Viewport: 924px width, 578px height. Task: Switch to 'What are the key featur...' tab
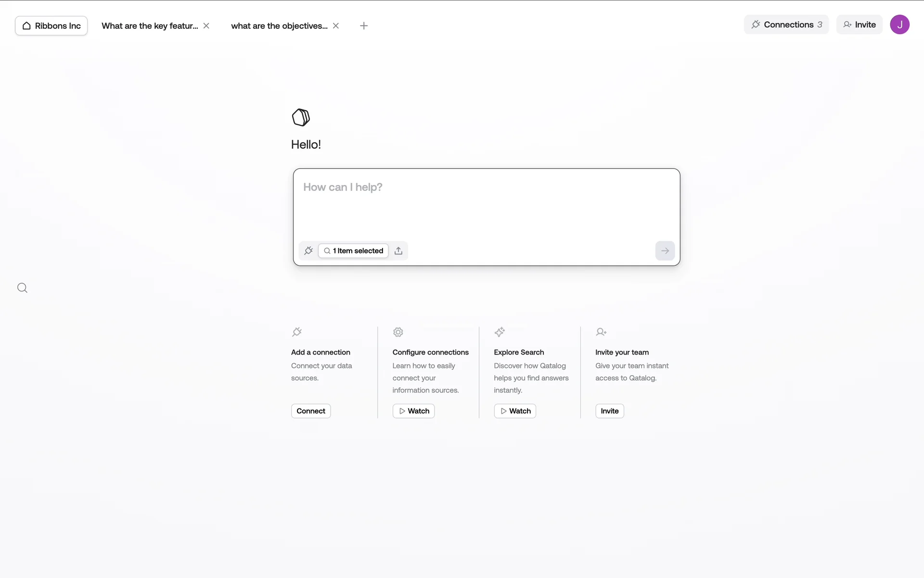click(150, 26)
